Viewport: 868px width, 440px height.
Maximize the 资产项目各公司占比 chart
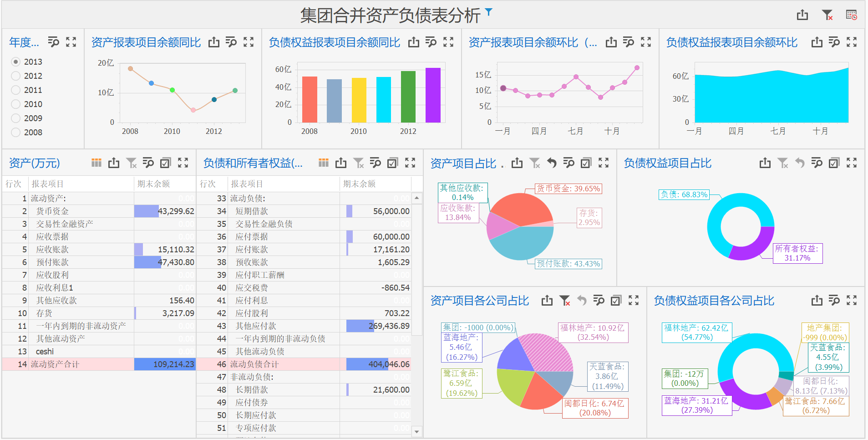[x=634, y=300]
